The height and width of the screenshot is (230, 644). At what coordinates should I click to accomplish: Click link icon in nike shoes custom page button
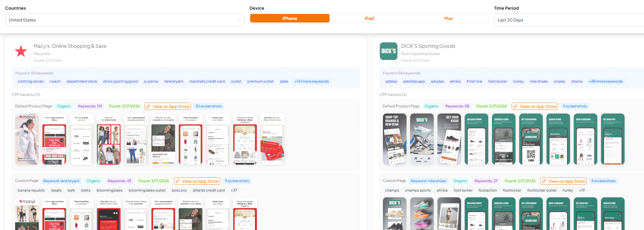[544, 181]
